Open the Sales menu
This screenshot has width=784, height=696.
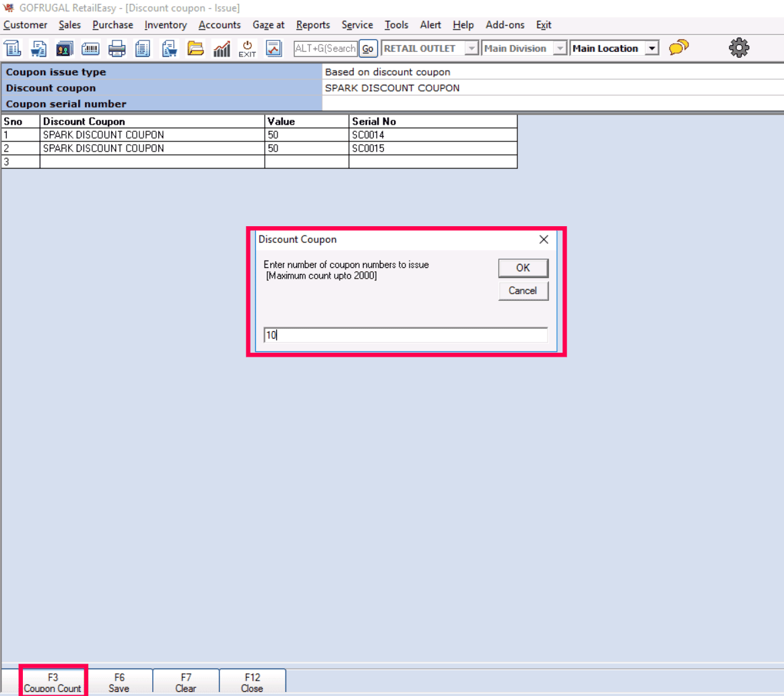[69, 25]
